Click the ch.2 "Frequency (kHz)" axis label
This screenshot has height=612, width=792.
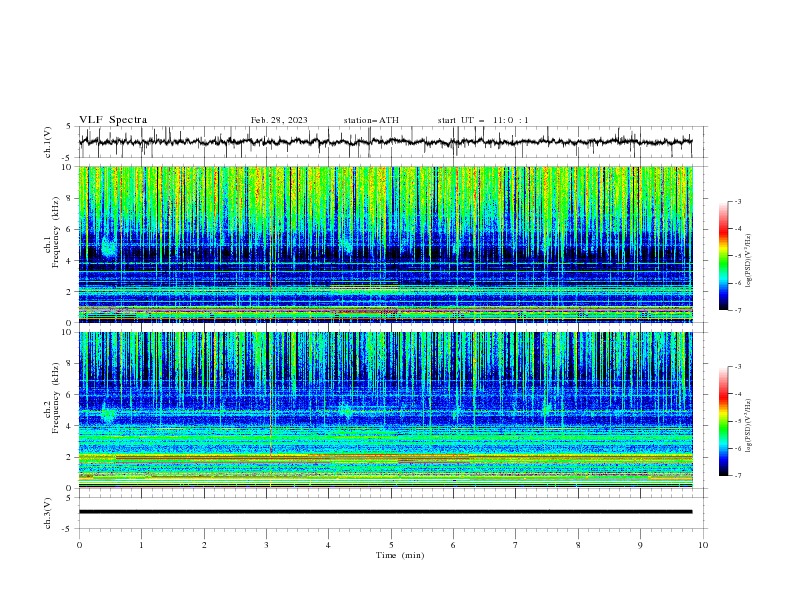(x=55, y=397)
